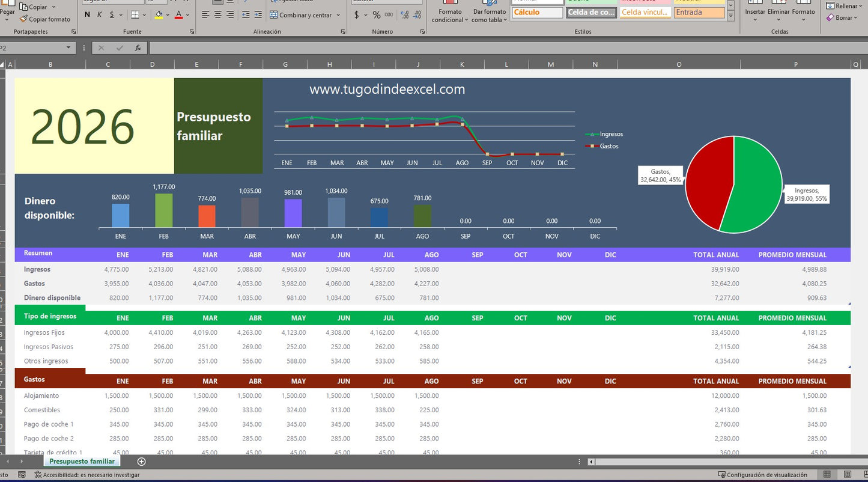Click macro record icon in status bar

(22, 475)
